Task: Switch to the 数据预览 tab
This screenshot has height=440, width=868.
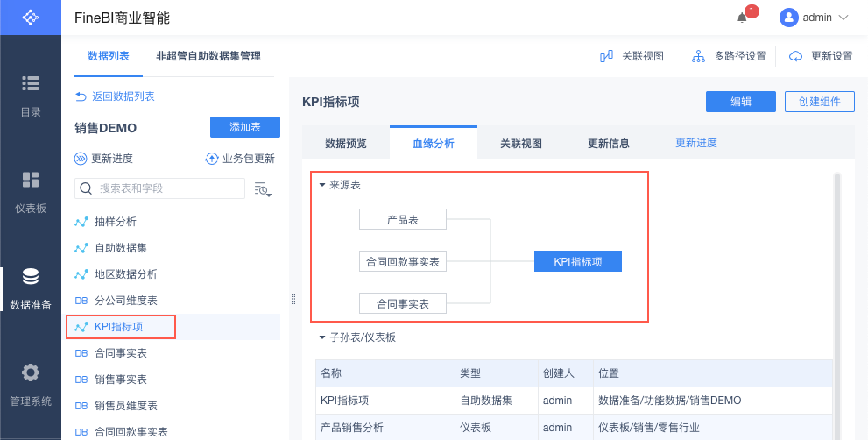Action: click(345, 144)
